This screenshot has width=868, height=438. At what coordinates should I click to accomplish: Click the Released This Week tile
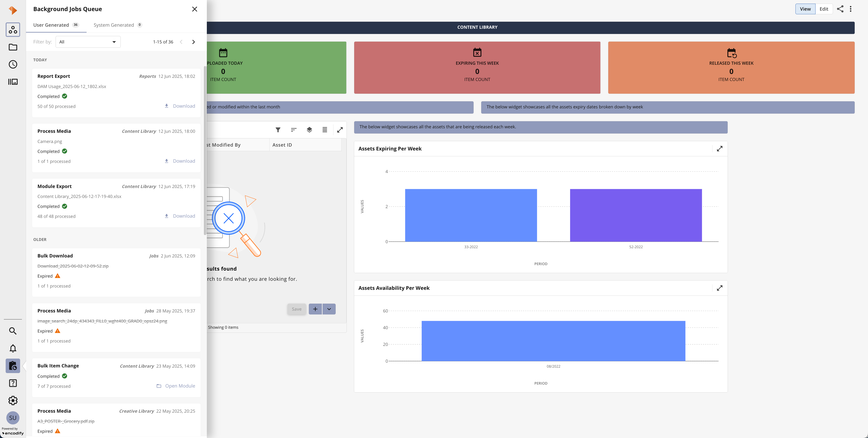pyautogui.click(x=731, y=67)
